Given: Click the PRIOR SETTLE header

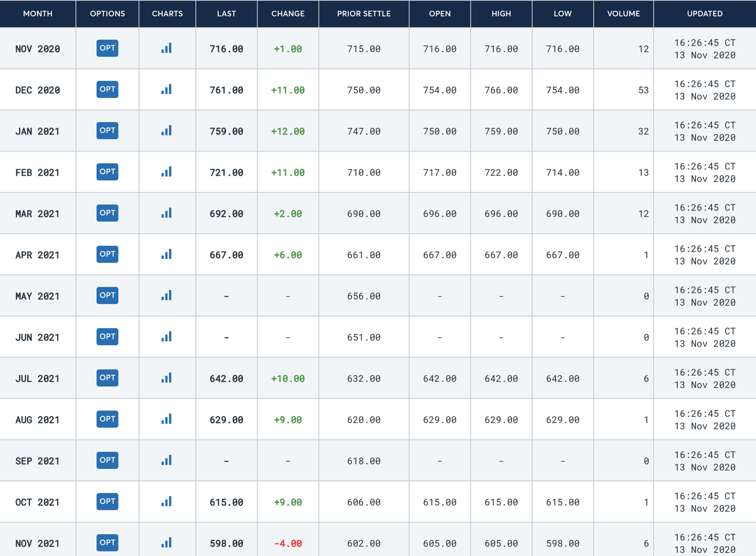Looking at the screenshot, I should (363, 14).
